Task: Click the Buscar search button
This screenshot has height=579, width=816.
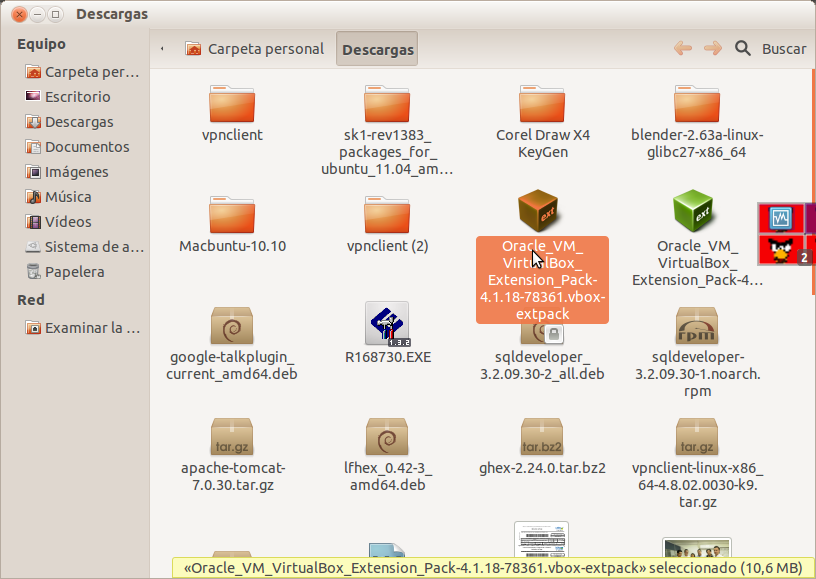Action: coord(784,48)
